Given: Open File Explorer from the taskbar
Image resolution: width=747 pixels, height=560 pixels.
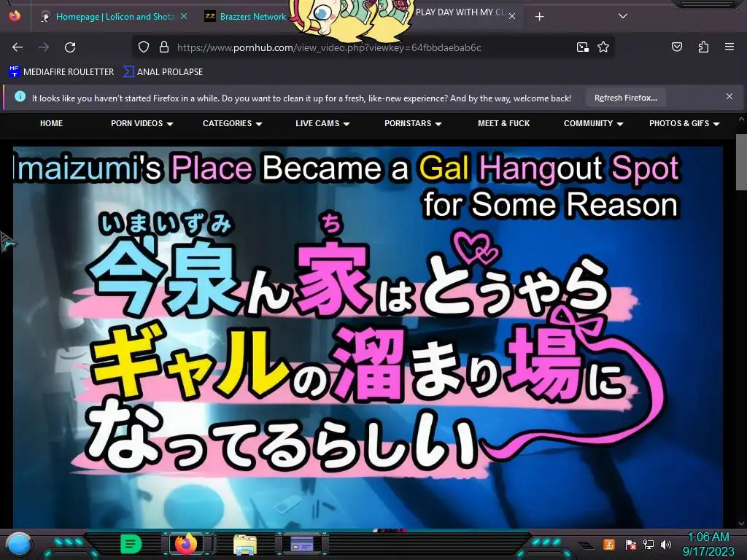Looking at the screenshot, I should (245, 544).
